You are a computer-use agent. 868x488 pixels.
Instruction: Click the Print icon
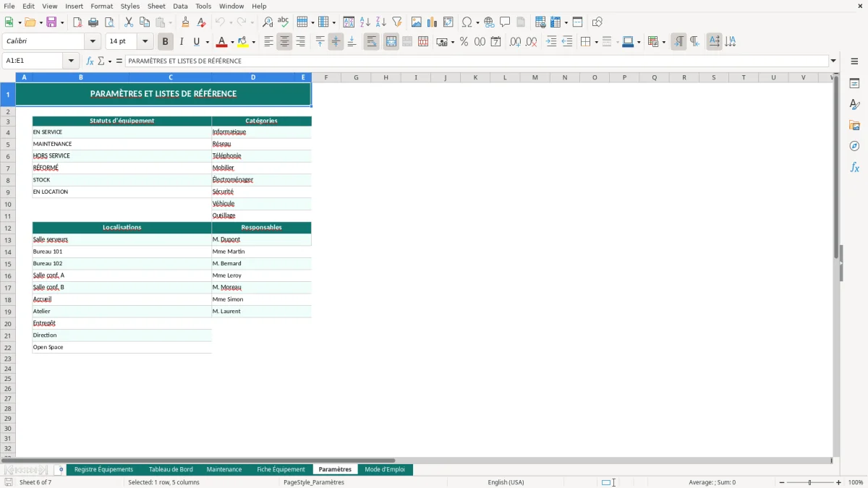click(93, 22)
